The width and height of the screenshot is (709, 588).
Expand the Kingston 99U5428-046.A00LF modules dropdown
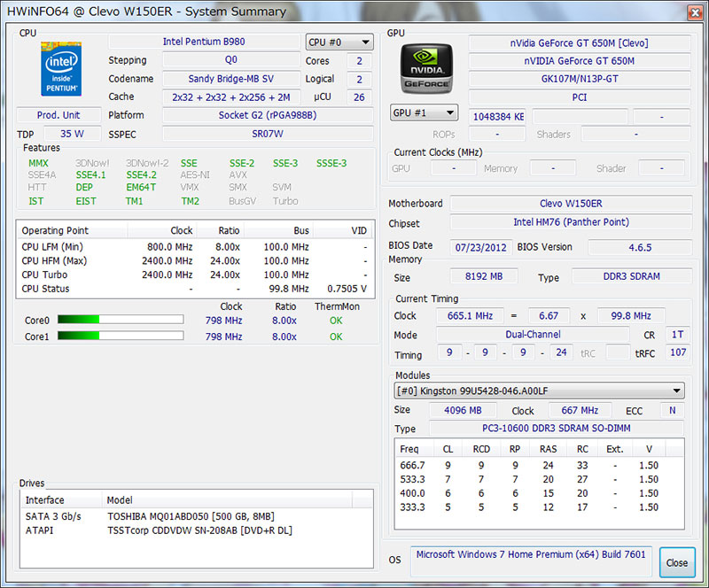tap(539, 391)
